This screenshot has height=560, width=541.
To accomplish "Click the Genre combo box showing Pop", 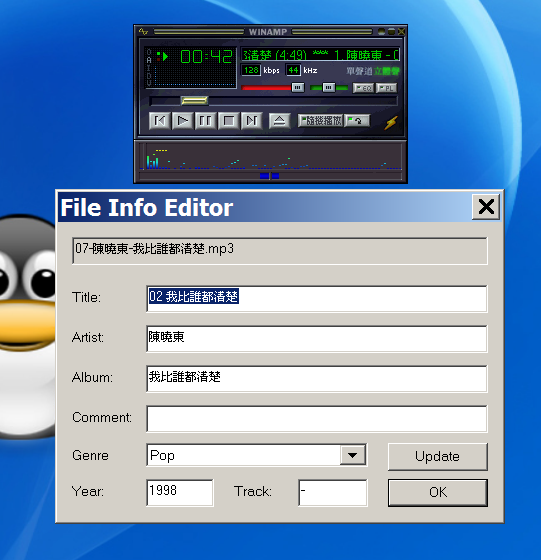I will 256,455.
